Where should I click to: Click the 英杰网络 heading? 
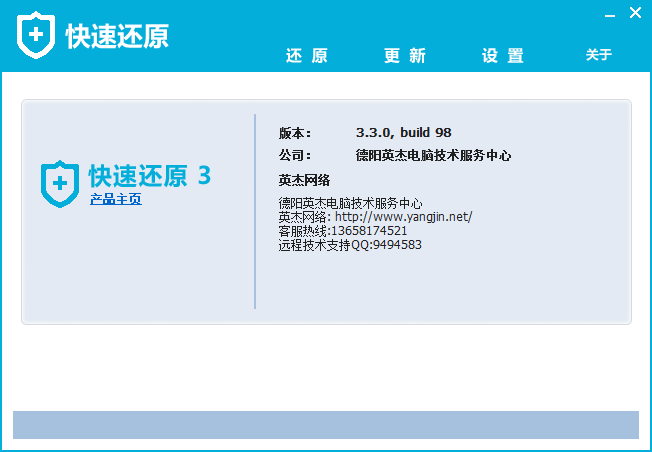point(304,180)
